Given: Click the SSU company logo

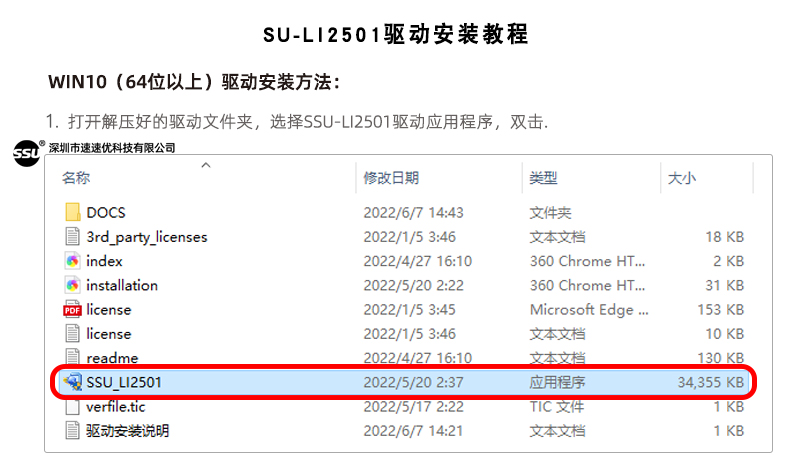Looking at the screenshot, I should click(x=27, y=153).
